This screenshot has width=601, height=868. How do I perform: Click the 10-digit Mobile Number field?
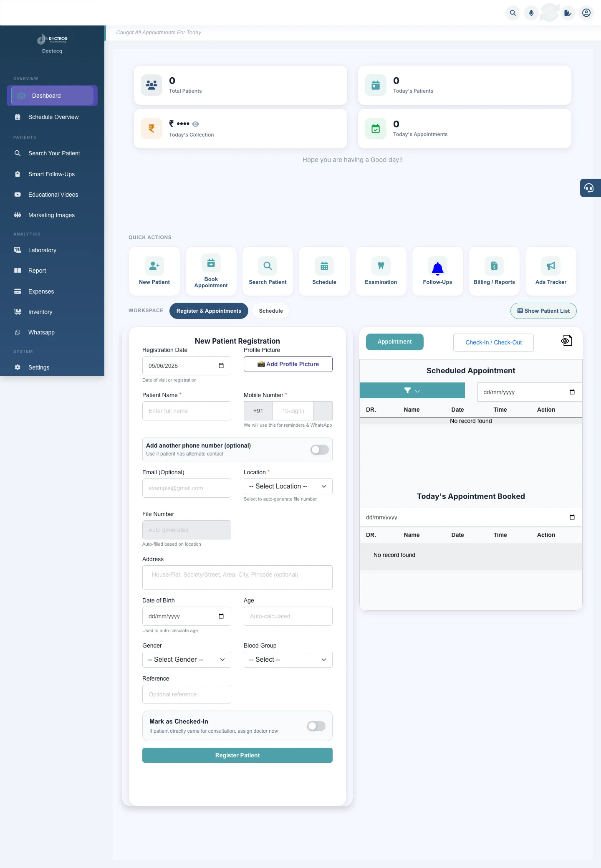[293, 411]
